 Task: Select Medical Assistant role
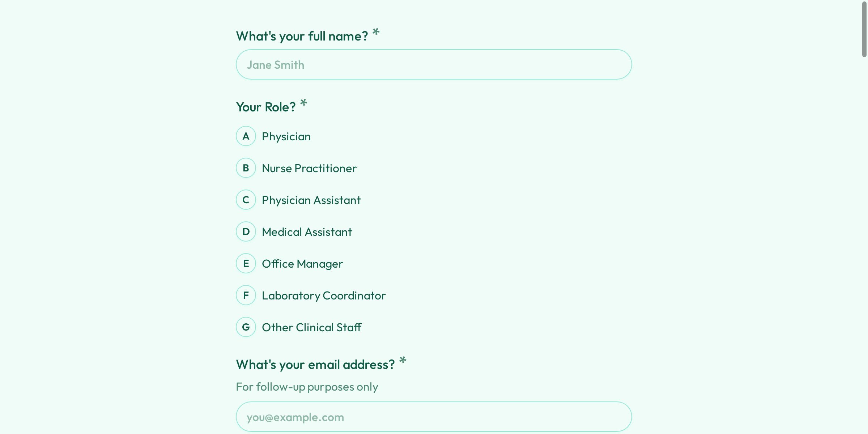[x=307, y=232]
